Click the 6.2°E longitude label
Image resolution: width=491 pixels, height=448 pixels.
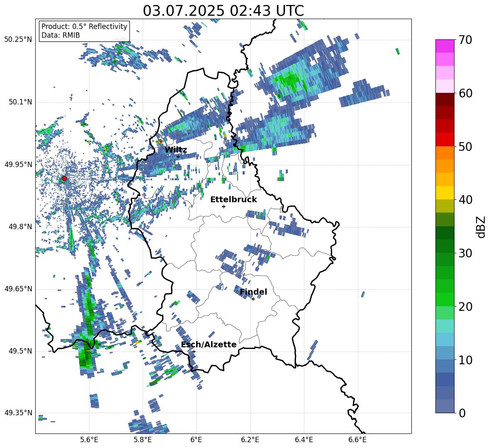click(x=250, y=440)
